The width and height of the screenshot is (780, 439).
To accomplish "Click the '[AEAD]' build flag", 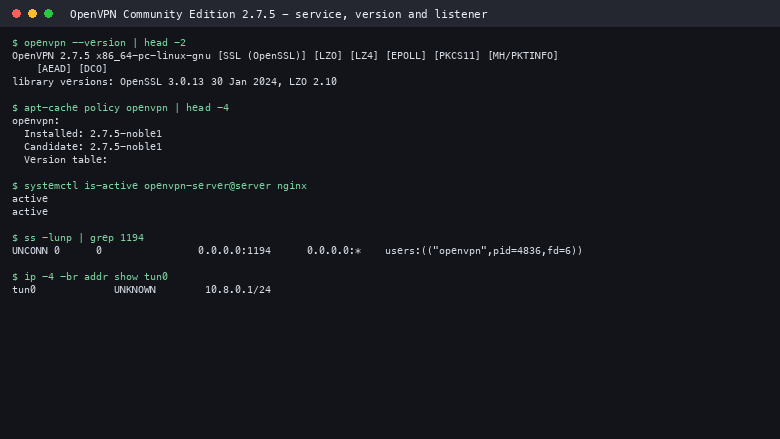I will (x=54, y=69).
